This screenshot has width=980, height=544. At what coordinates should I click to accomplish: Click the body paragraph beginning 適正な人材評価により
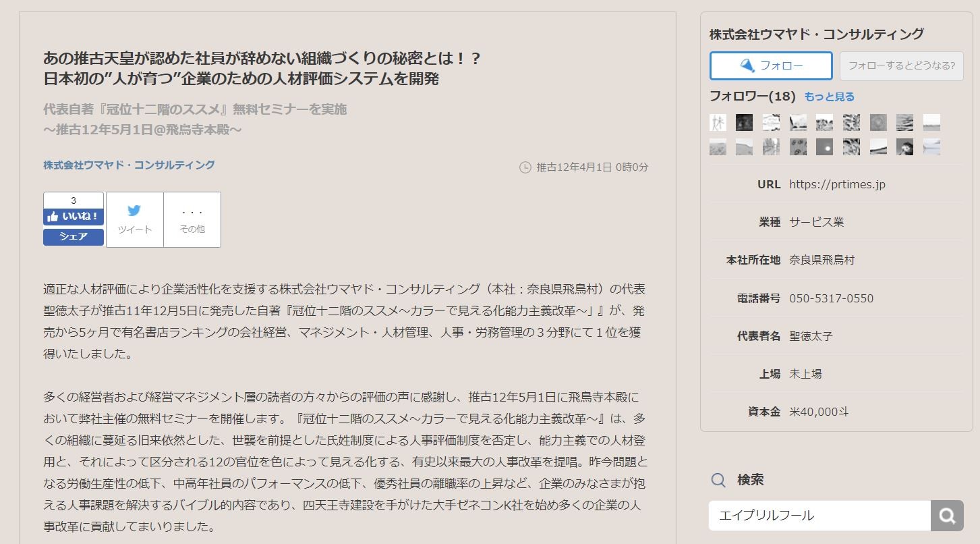tap(345, 321)
